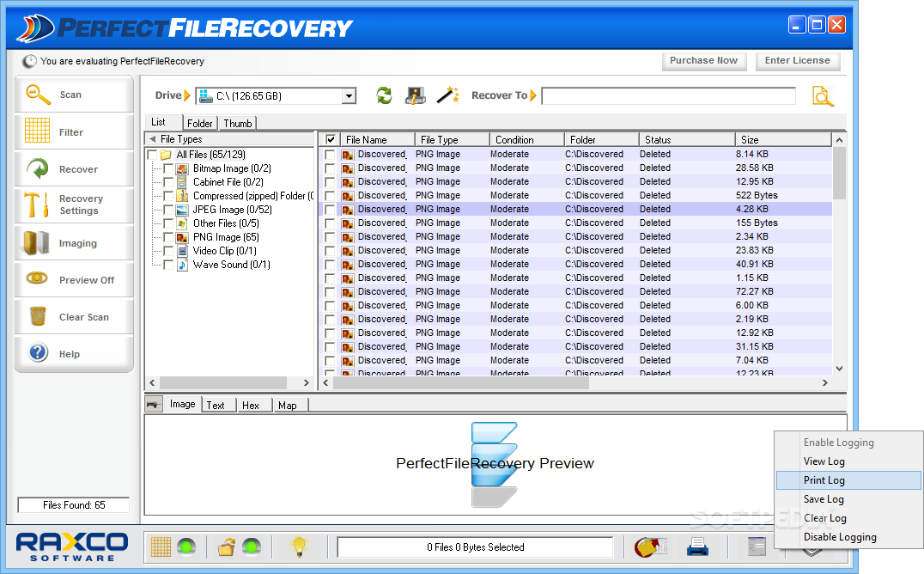Click the green indicator next to folder icon
This screenshot has height=574, width=924.
click(x=252, y=547)
